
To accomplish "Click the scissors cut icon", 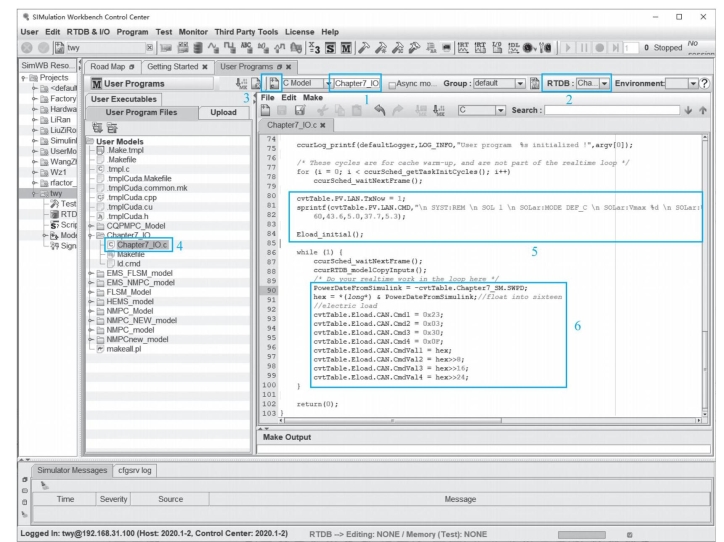I will point(322,110).
